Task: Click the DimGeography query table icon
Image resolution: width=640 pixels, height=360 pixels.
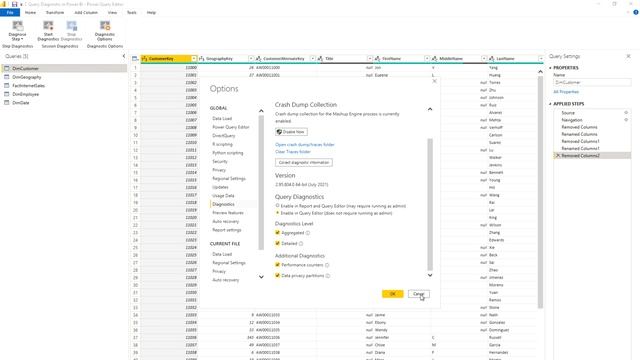Action: (7, 77)
